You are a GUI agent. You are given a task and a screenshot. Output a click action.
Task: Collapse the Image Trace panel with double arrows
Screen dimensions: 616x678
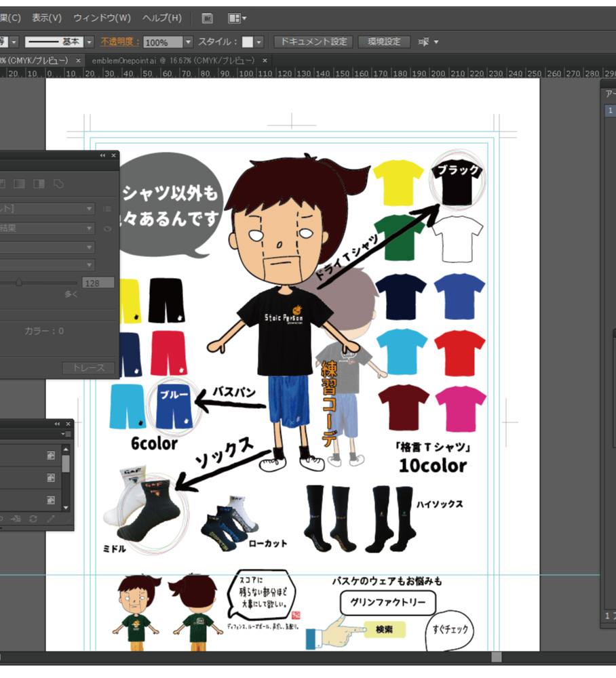102,155
